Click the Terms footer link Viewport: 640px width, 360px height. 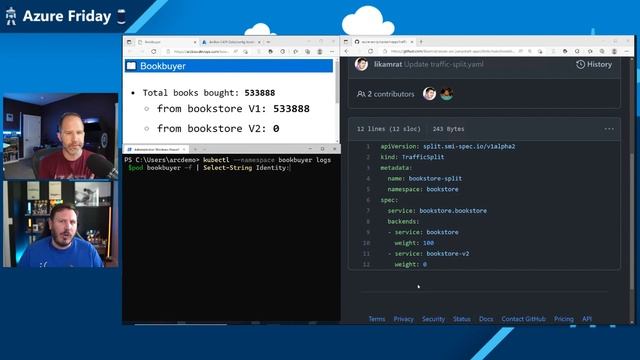tap(377, 319)
